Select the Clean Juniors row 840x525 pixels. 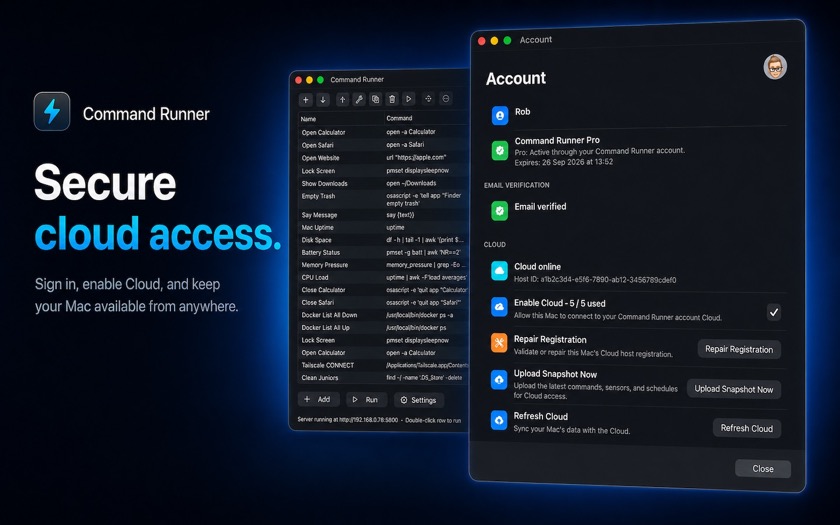[382, 378]
